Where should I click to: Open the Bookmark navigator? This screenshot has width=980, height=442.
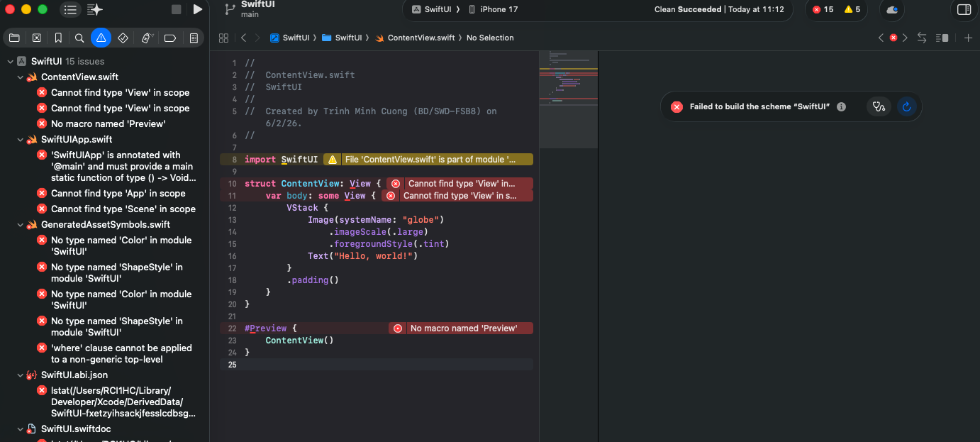tap(58, 38)
